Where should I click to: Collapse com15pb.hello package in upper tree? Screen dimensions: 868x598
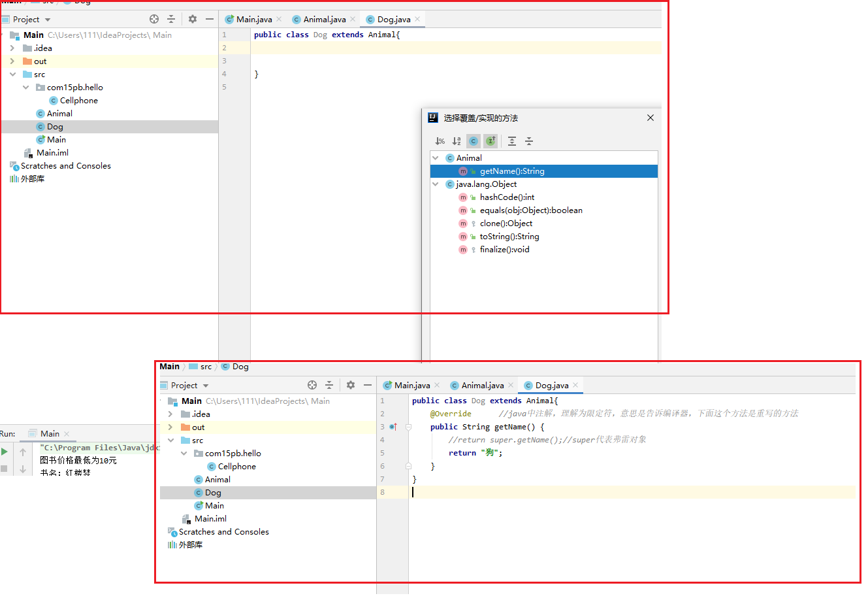pyautogui.click(x=25, y=87)
